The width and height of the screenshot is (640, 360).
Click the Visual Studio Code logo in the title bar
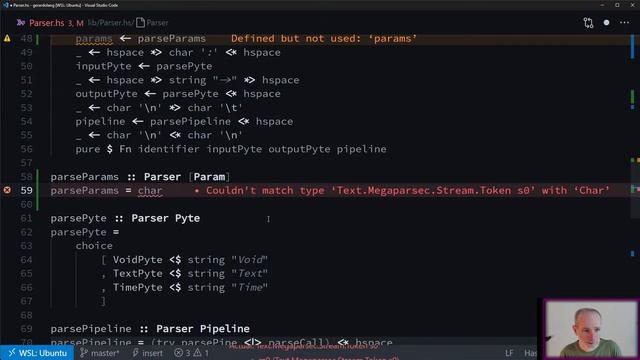point(5,5)
